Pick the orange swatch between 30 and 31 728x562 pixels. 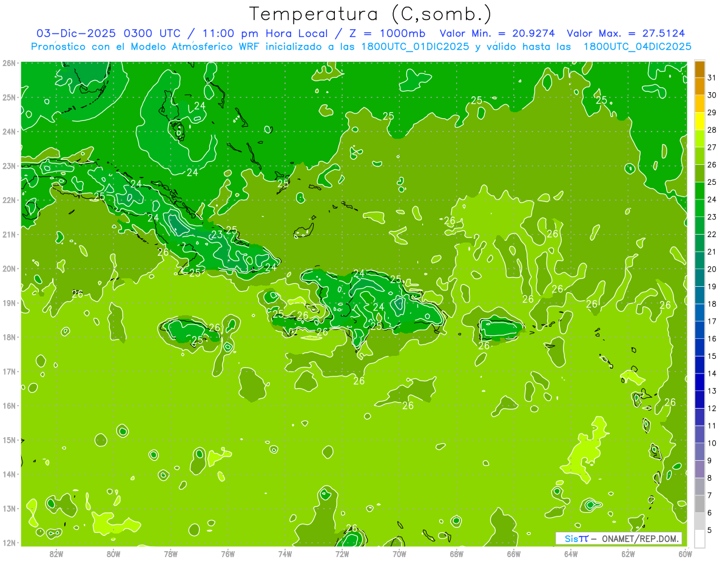tap(699, 86)
